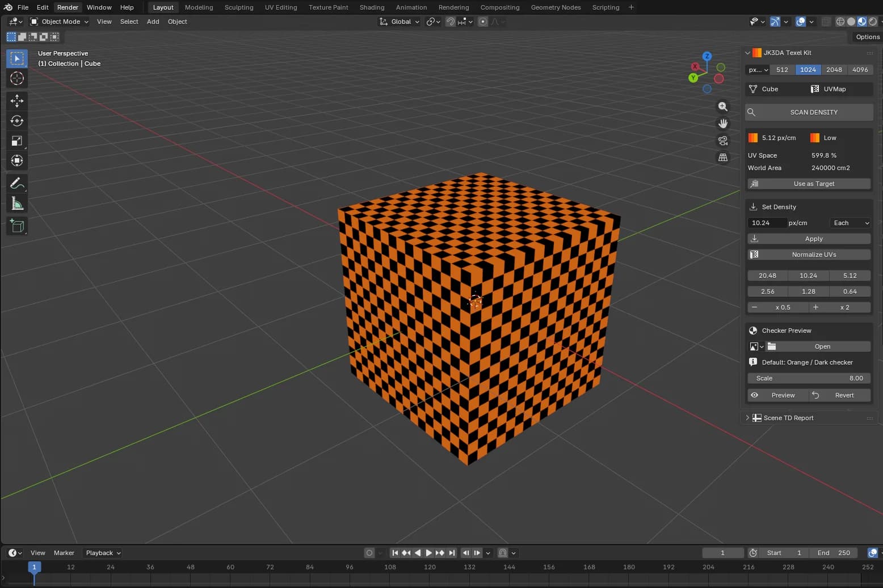Click the density value field showing 10.24
883x588 pixels.
point(767,223)
